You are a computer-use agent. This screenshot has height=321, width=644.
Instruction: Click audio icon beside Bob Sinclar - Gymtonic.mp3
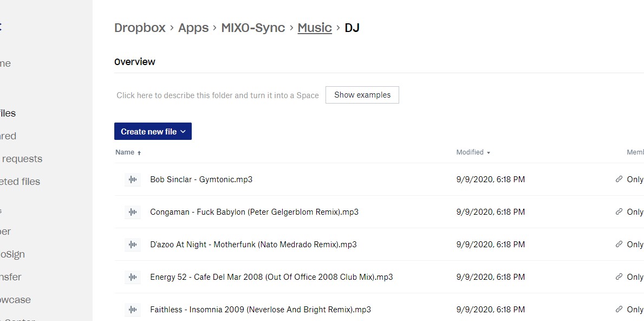pos(132,179)
